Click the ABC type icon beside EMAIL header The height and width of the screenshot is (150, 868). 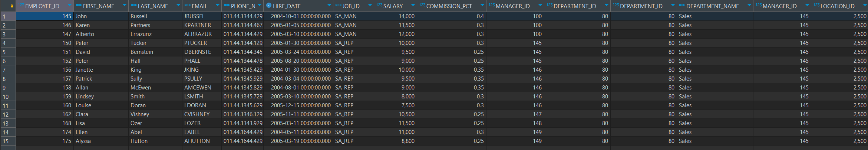(188, 6)
